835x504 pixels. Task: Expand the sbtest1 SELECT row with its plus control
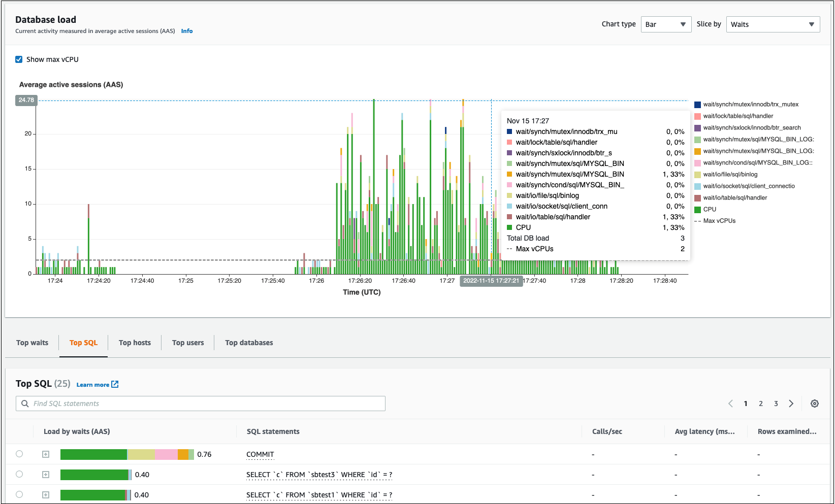pos(45,494)
